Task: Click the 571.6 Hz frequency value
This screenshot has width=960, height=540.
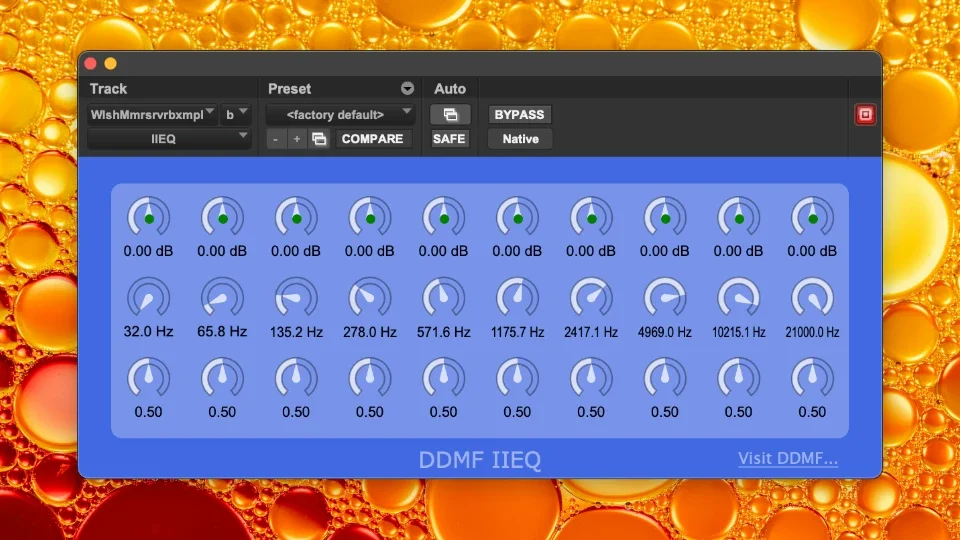Action: coord(443,332)
